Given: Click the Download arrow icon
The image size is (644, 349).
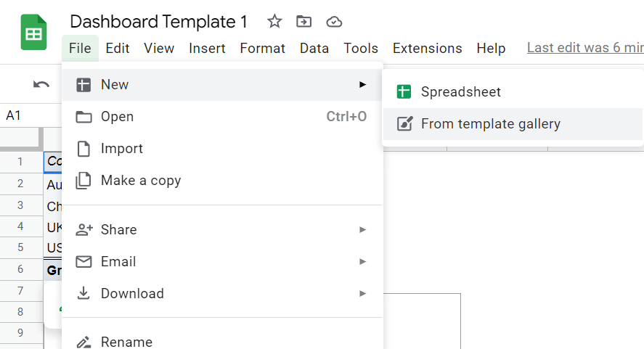Looking at the screenshot, I should (x=83, y=293).
